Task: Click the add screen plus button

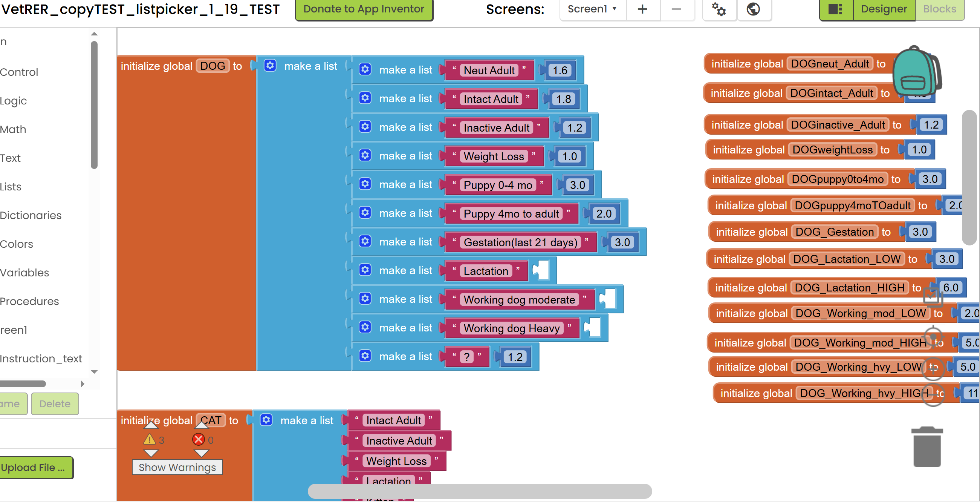Action: pos(642,9)
